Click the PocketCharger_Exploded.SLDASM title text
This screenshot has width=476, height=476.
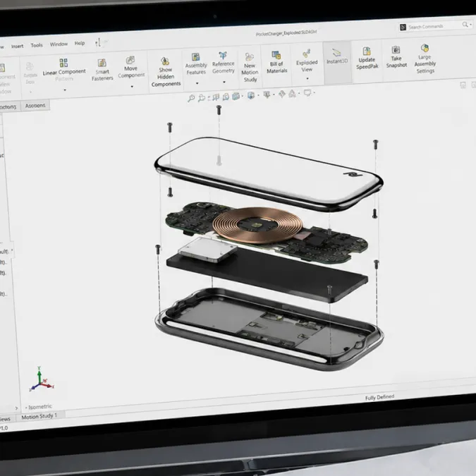pyautogui.click(x=286, y=33)
